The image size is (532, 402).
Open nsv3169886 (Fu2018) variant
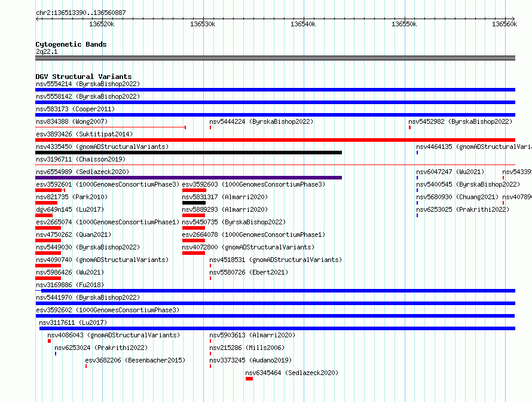tap(70, 285)
